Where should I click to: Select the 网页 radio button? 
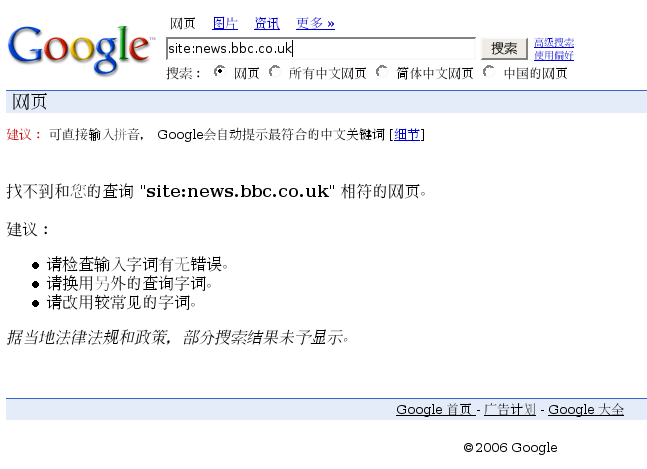pos(220,72)
